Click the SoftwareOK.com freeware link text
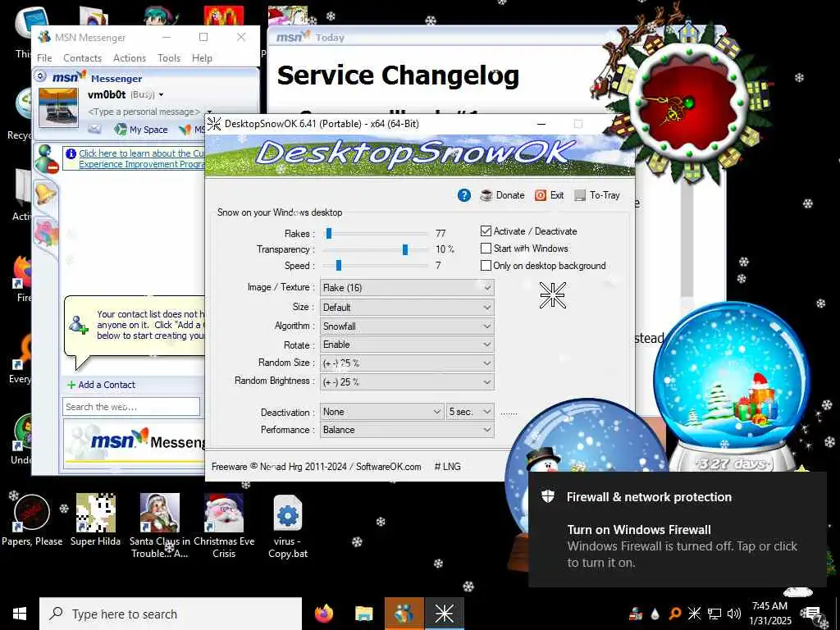The height and width of the screenshot is (630, 840). (x=388, y=467)
